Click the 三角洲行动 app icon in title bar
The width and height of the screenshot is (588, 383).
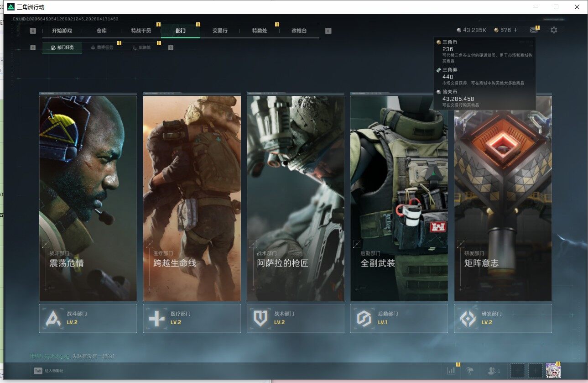(11, 7)
